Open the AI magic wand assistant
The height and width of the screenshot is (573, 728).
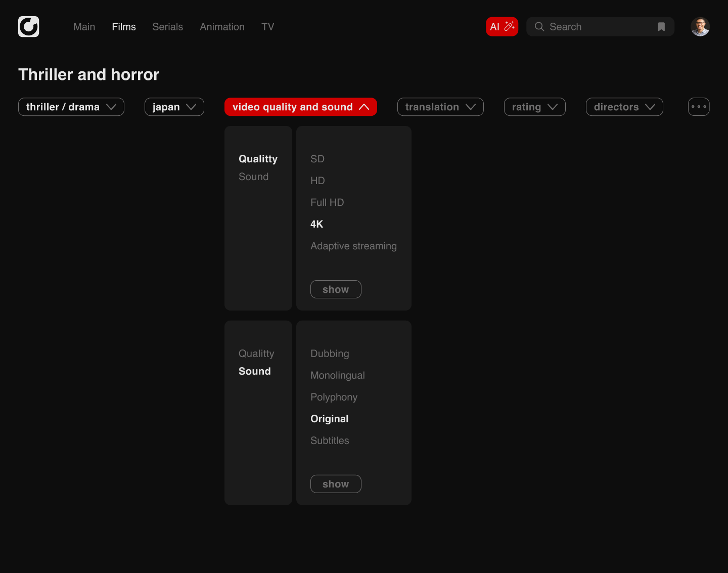[x=502, y=27]
